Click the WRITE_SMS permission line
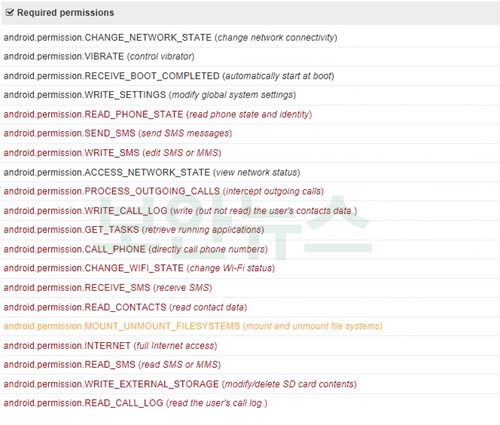500x425 pixels. point(250,153)
